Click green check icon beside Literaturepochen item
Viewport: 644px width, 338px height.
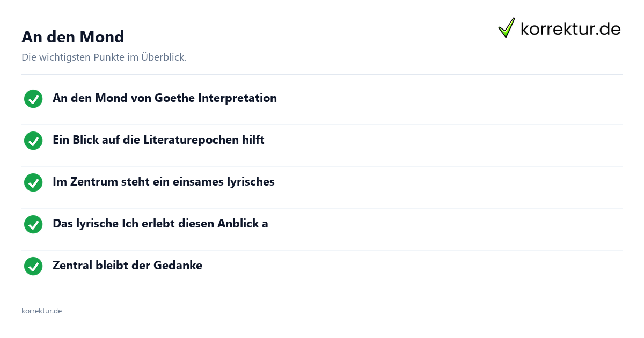tap(33, 141)
